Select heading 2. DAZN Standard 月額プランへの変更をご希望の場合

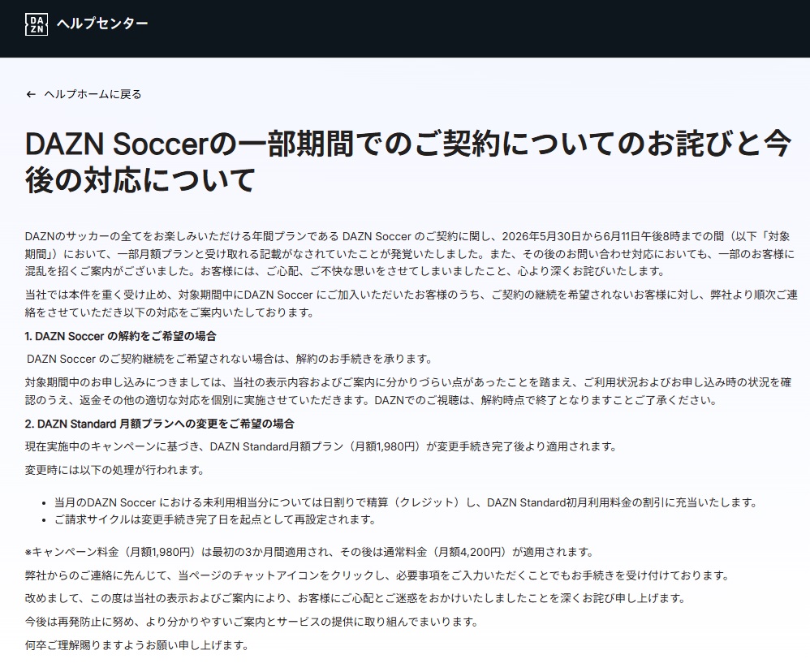click(160, 424)
